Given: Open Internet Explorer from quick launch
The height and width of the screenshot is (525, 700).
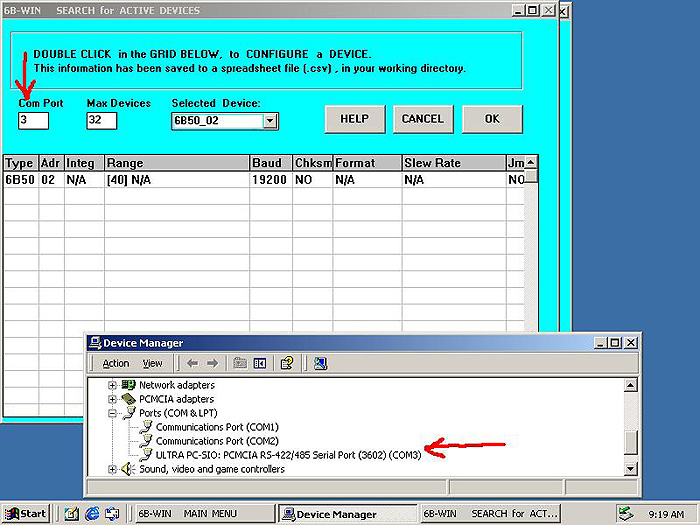Looking at the screenshot, I should [x=92, y=513].
